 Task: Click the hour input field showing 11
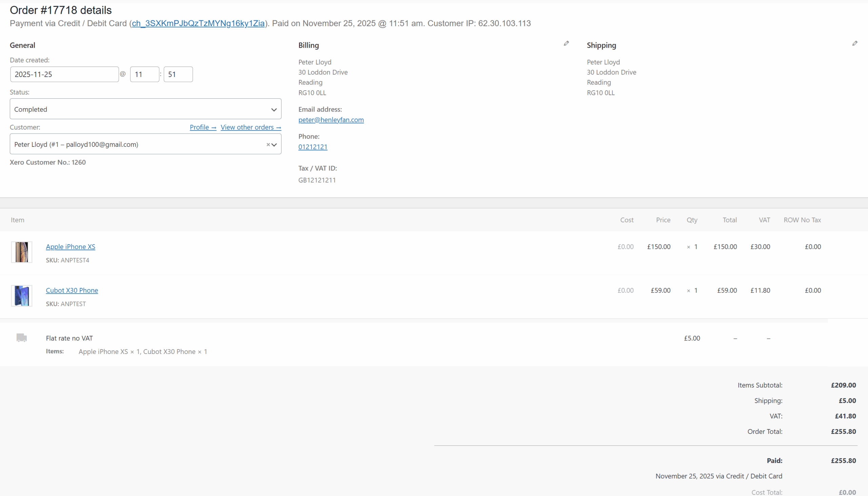tap(144, 74)
